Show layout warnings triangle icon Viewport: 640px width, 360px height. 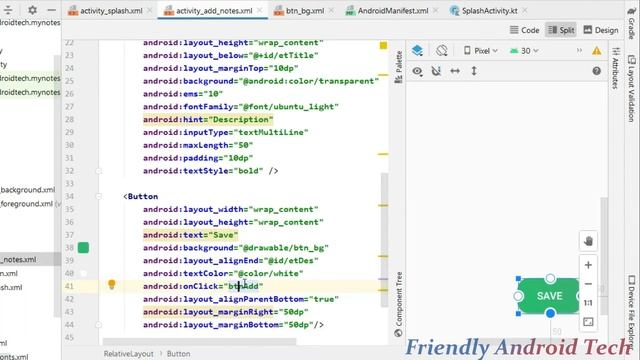coord(597,51)
